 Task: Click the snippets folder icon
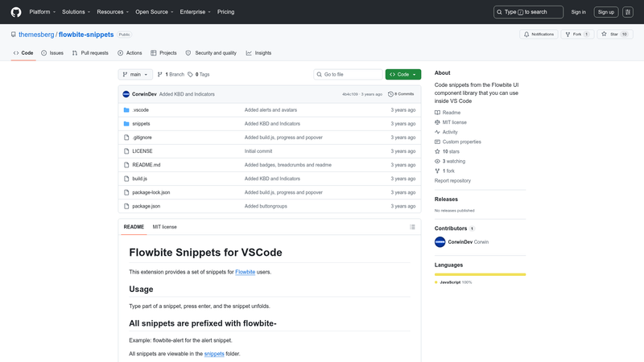(126, 124)
